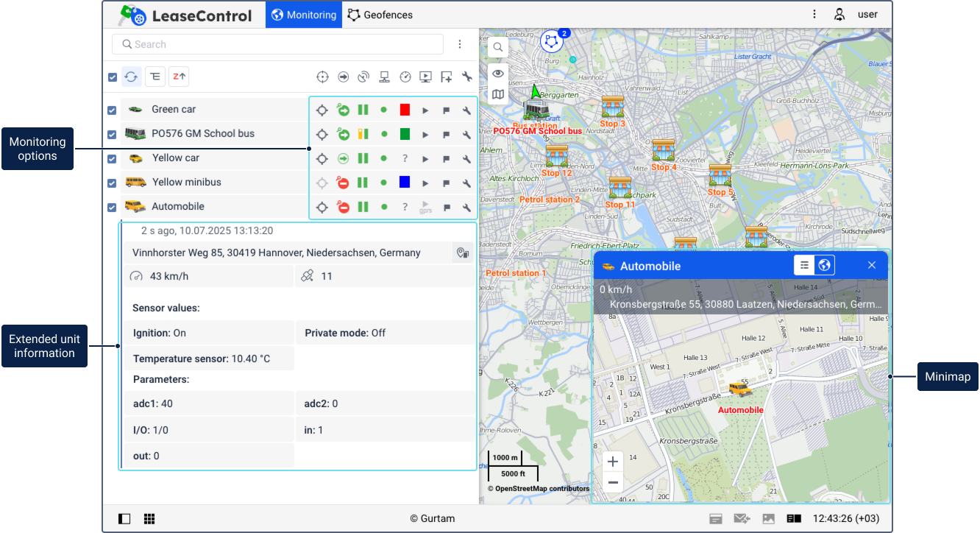Image resolution: width=980 pixels, height=533 pixels.
Task: Click the refresh icon in unit list toolbar
Action: pos(132,77)
